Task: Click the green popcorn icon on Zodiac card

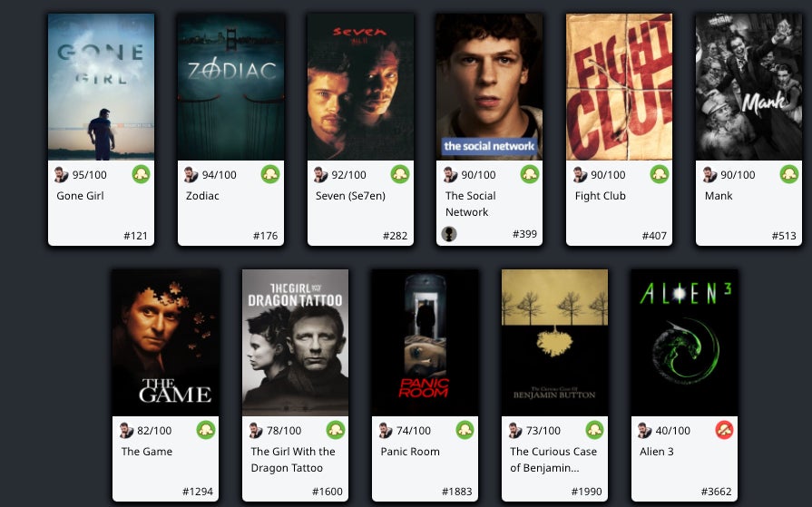Action: pyautogui.click(x=270, y=174)
